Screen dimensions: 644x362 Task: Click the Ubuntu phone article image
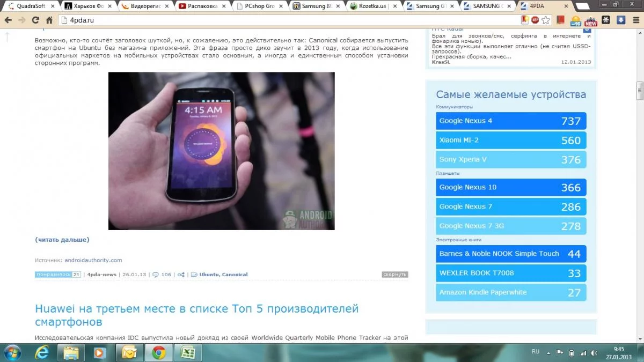pyautogui.click(x=221, y=151)
